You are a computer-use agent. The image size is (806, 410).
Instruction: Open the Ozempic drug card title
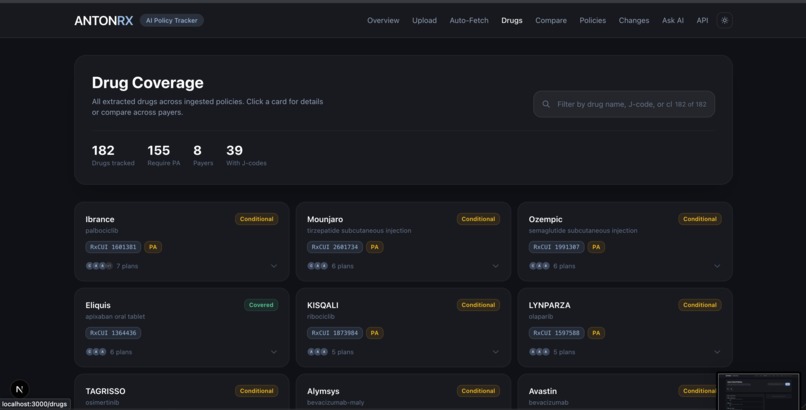tap(545, 219)
